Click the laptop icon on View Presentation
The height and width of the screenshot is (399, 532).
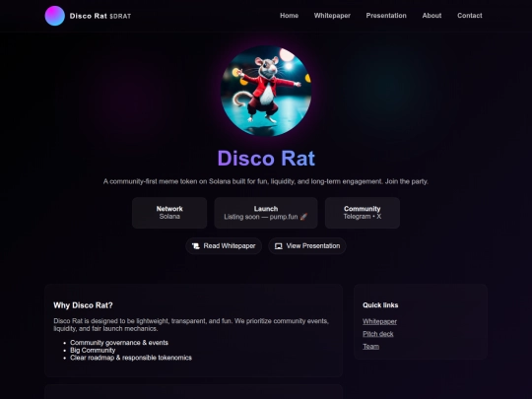(279, 246)
